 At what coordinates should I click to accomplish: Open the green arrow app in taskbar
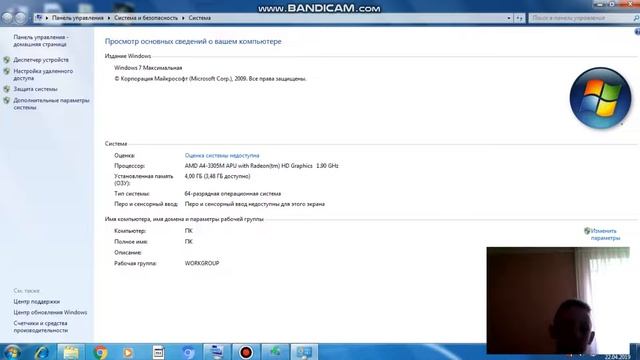click(275, 352)
